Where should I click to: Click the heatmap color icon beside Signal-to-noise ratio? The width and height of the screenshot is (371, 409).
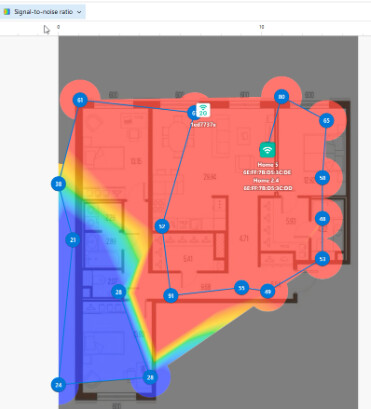(6, 12)
